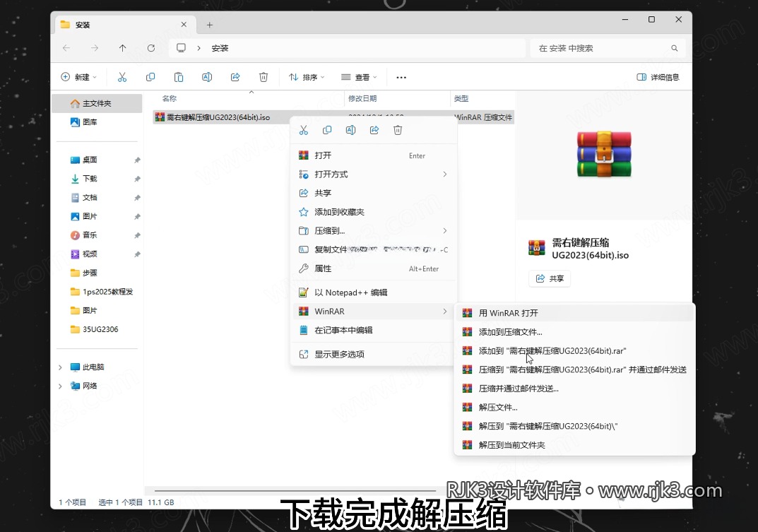
Task: Choose 解压文件...
Action: [x=575, y=407]
